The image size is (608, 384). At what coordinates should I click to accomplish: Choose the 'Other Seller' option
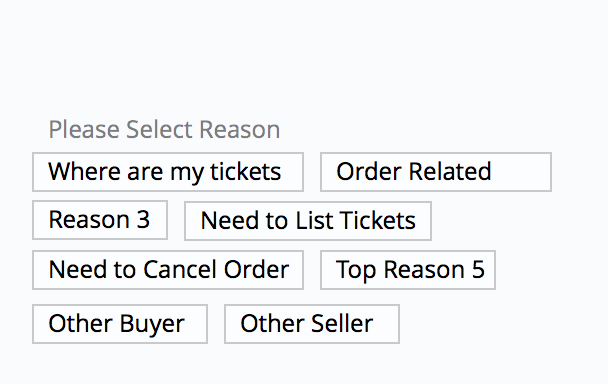click(x=312, y=324)
